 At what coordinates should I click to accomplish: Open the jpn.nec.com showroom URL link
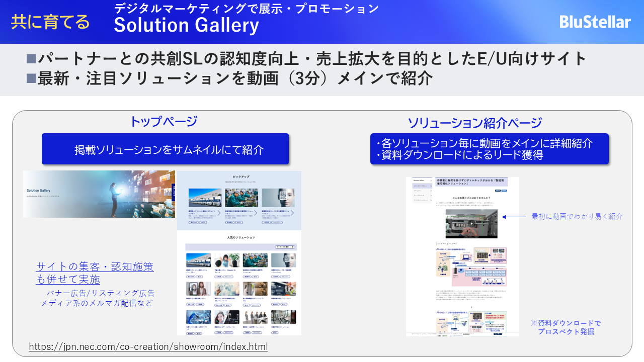(x=148, y=347)
